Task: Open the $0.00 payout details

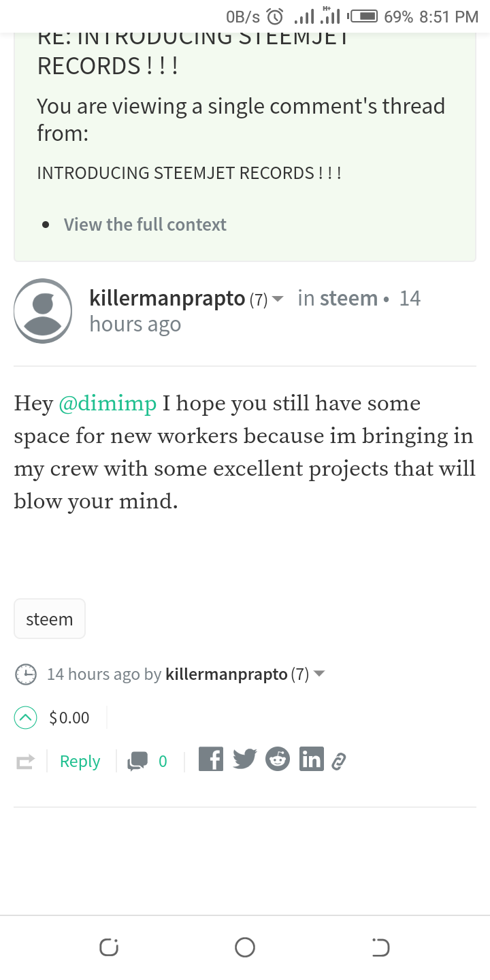Action: (x=69, y=718)
